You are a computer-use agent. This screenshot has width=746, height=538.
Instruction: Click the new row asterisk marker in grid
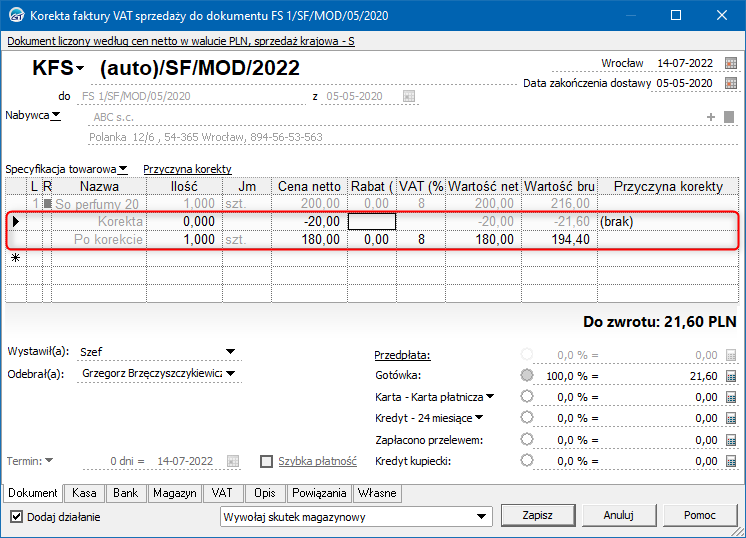tap(16, 258)
